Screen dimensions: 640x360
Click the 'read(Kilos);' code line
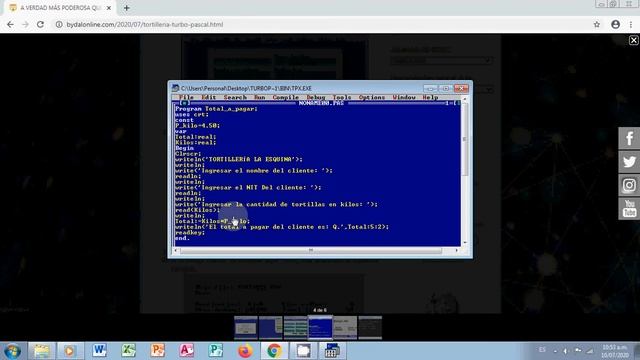198,210
